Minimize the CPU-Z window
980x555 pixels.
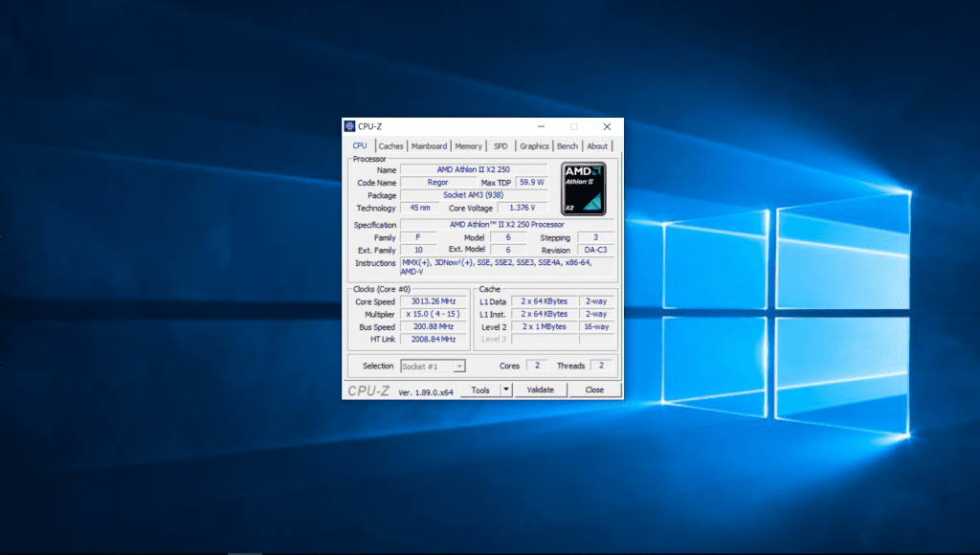tap(542, 126)
